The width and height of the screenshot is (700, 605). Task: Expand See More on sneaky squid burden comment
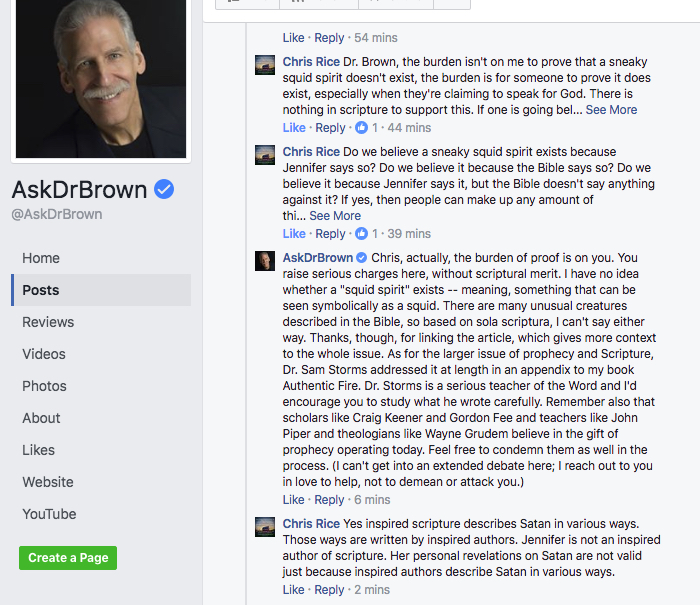point(611,110)
